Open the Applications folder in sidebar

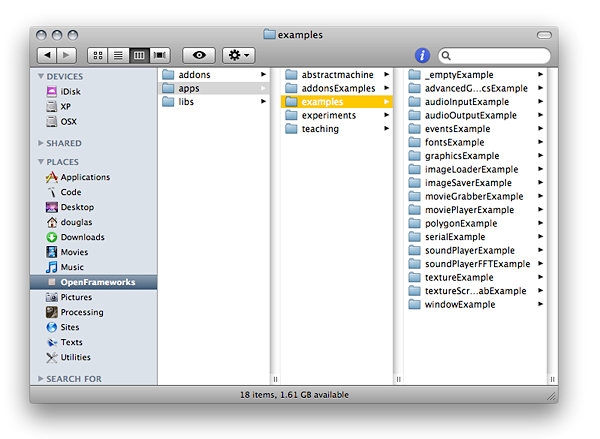(85, 177)
